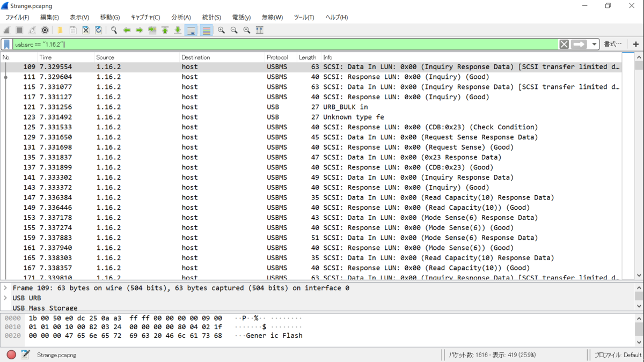Select packet 125 Check Condition row
Image resolution: width=644 pixels, height=362 pixels.
click(311, 127)
